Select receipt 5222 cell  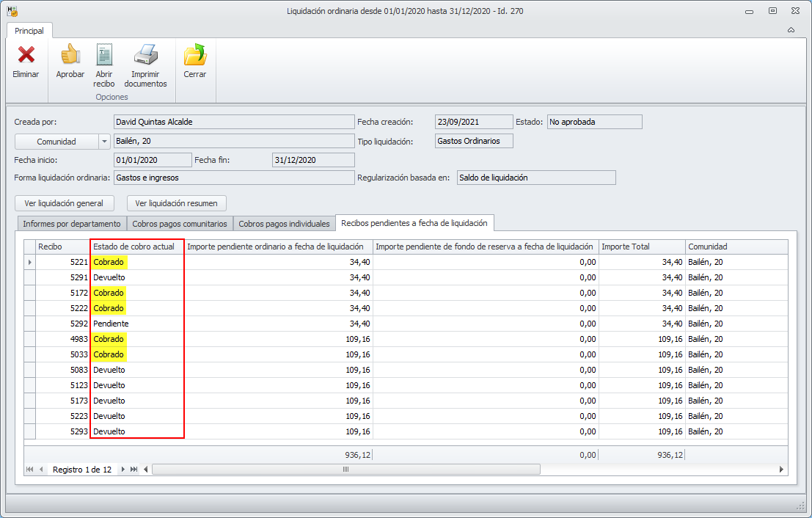coord(62,308)
